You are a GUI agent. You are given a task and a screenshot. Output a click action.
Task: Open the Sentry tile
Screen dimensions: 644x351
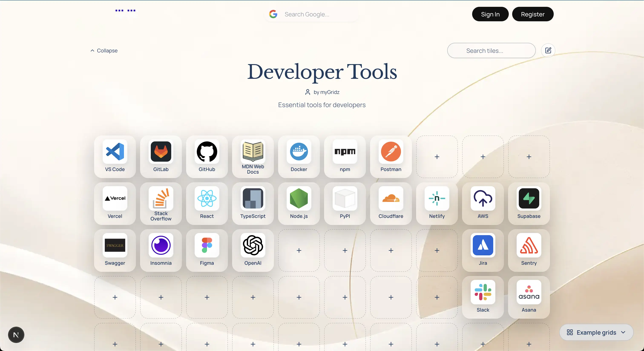[x=529, y=250]
